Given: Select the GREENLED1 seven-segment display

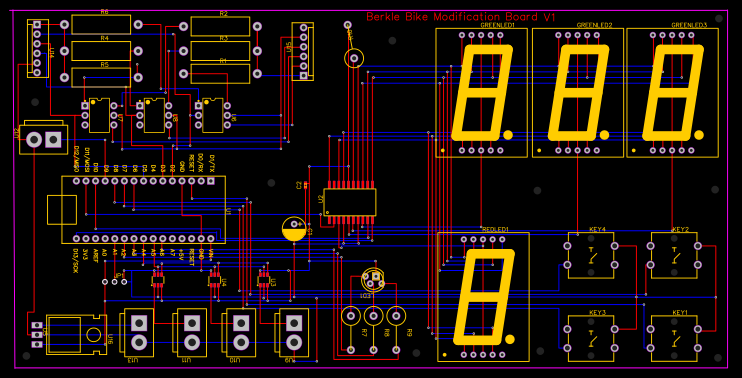Looking at the screenshot, I should [x=481, y=93].
